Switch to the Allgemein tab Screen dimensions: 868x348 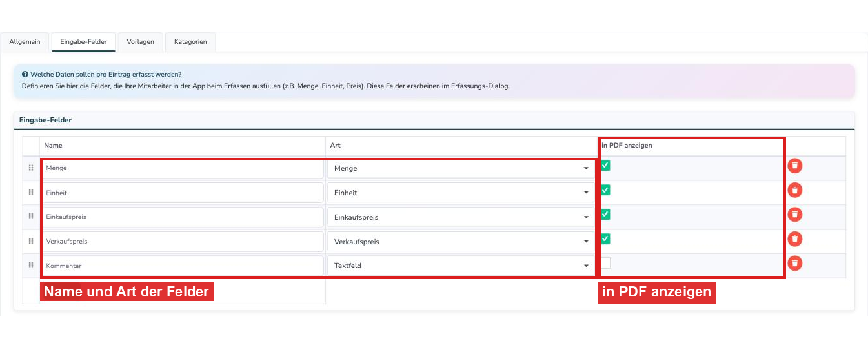pos(25,42)
